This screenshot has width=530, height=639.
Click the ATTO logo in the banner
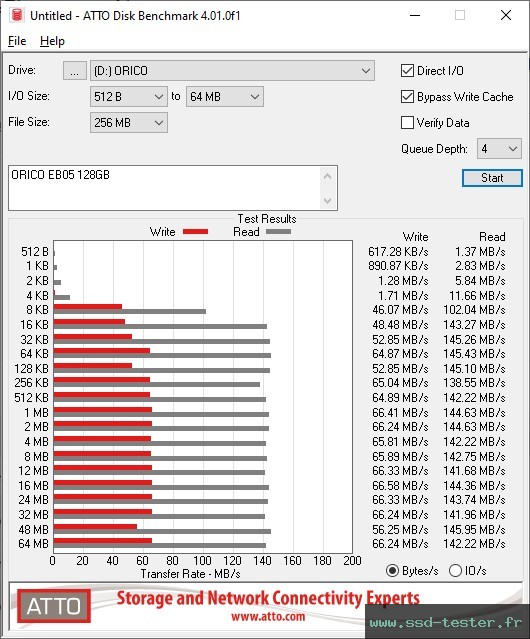[x=54, y=606]
